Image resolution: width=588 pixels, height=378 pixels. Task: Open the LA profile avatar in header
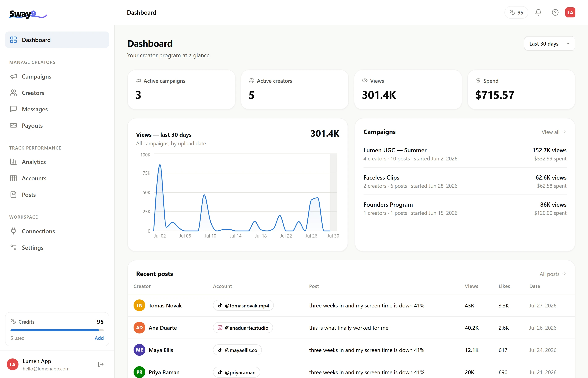pyautogui.click(x=570, y=13)
